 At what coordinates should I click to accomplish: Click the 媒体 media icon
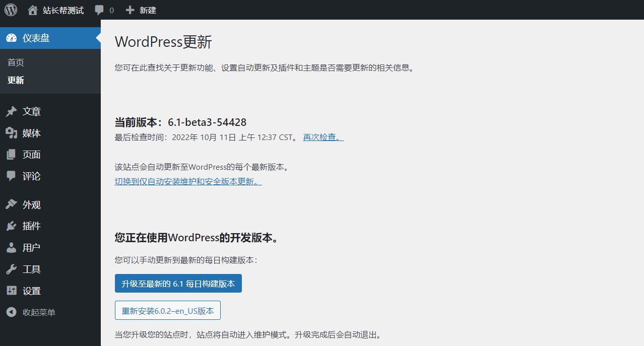click(11, 133)
